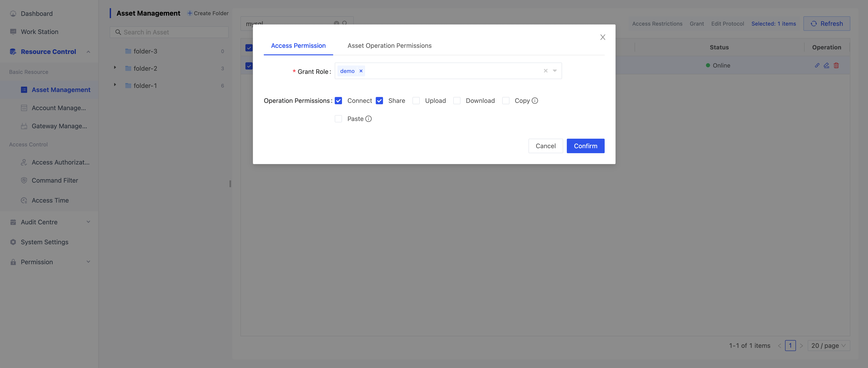Confirm the permission grant
This screenshot has height=368, width=868.
586,146
